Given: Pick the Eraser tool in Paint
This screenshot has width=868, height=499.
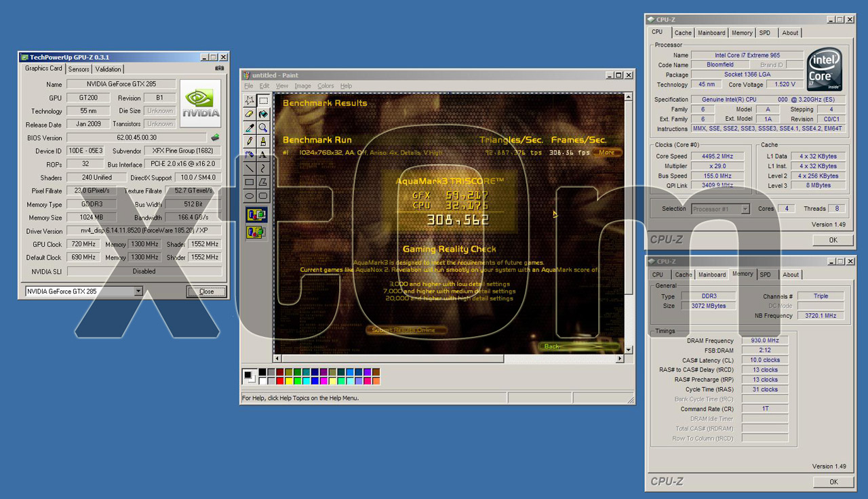Looking at the screenshot, I should 250,114.
